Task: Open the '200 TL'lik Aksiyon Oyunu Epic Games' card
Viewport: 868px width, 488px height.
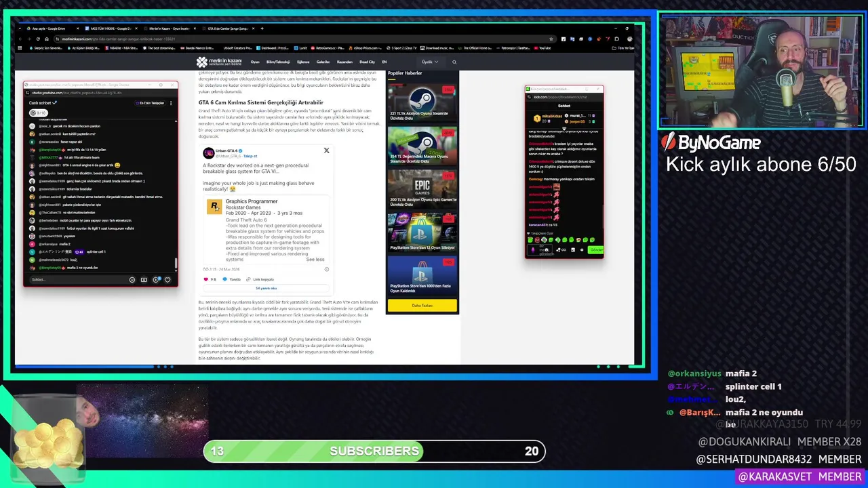Action: [422, 188]
